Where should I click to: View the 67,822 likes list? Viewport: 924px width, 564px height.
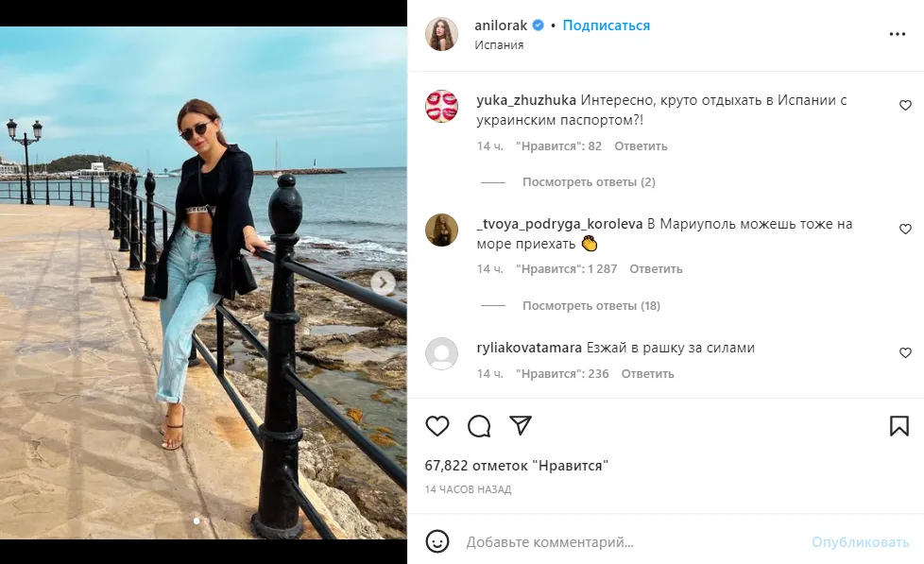[x=517, y=466]
